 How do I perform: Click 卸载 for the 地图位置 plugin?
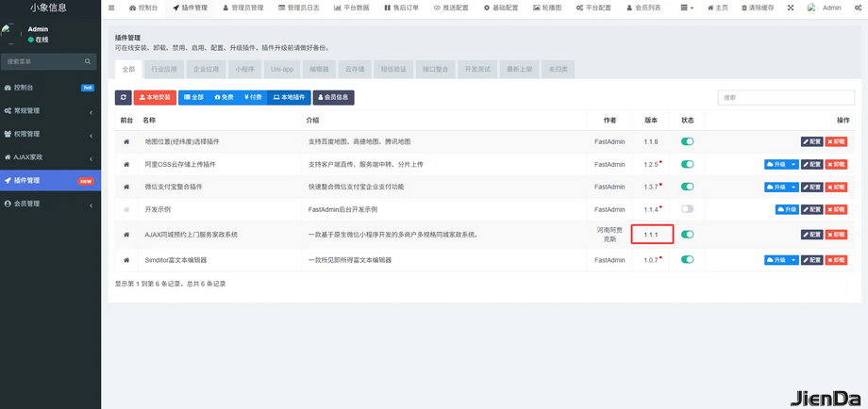(837, 142)
